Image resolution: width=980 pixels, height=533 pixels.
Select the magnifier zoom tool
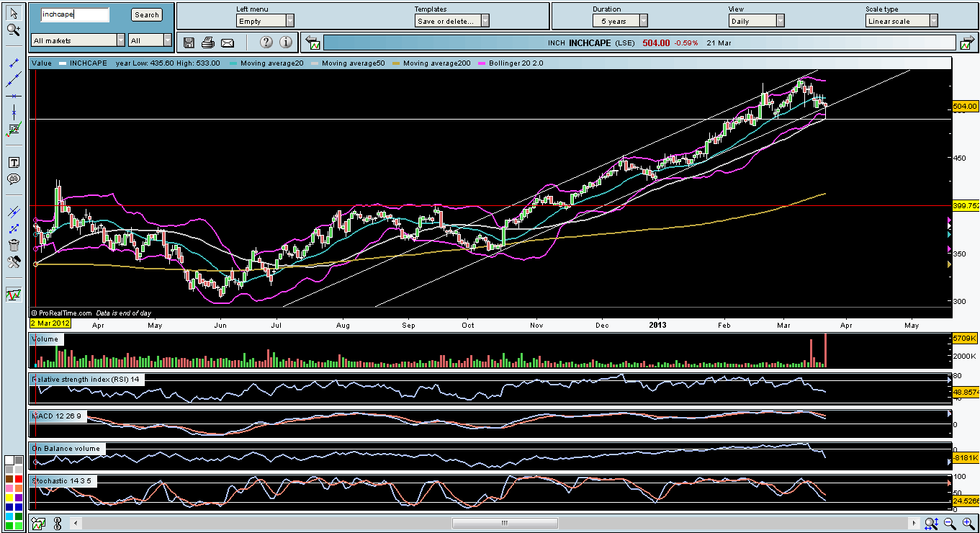[x=14, y=30]
